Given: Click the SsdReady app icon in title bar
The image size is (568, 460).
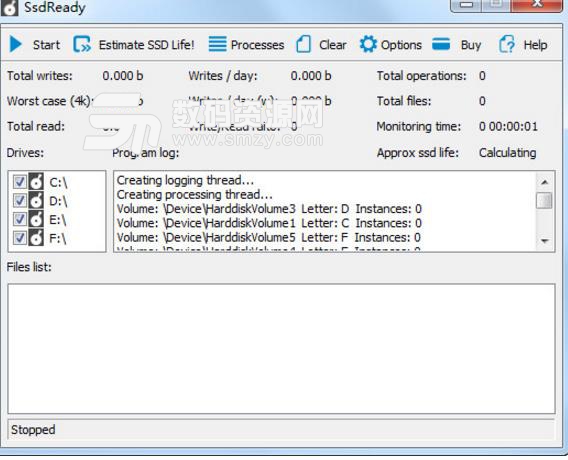Looking at the screenshot, I should point(9,8).
